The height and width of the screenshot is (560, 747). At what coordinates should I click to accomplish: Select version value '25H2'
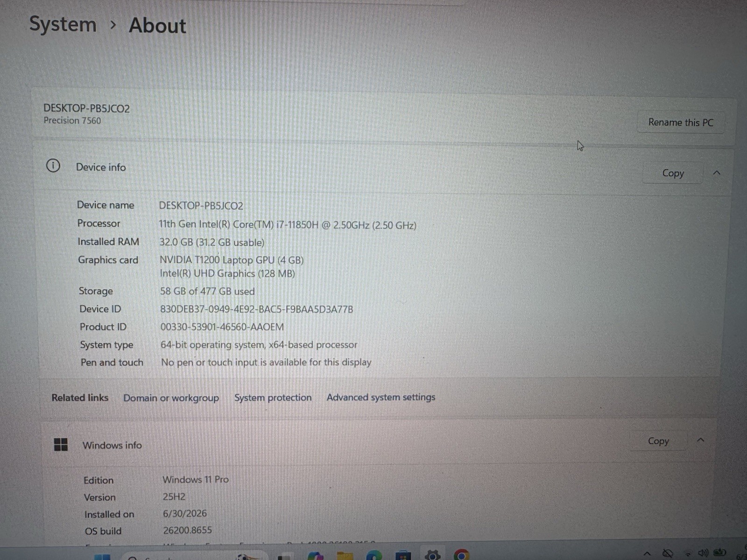pos(174,497)
